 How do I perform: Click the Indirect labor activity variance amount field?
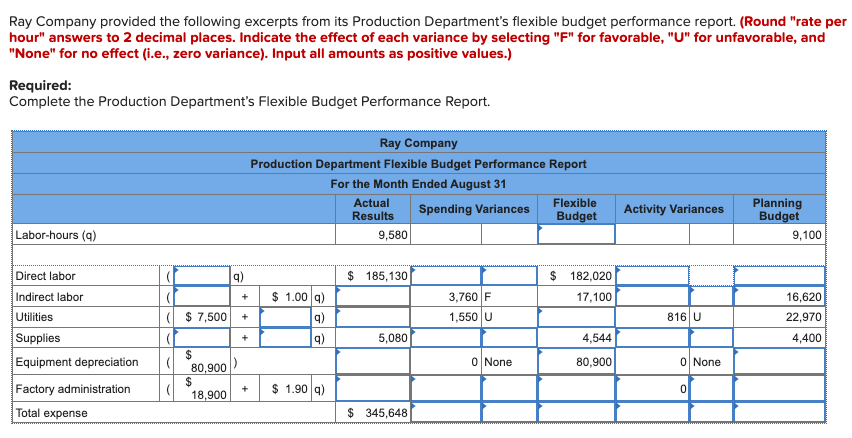point(652,297)
